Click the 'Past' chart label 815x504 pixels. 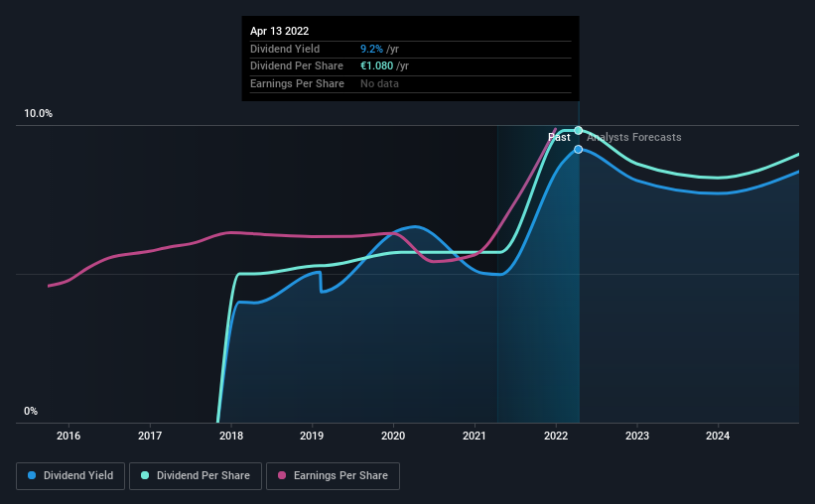(x=559, y=137)
